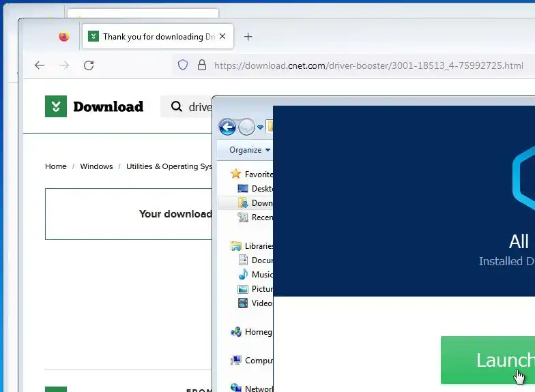The height and width of the screenshot is (392, 535).
Task: Click the Computer monitor icon in sidebar
Action: point(236,360)
